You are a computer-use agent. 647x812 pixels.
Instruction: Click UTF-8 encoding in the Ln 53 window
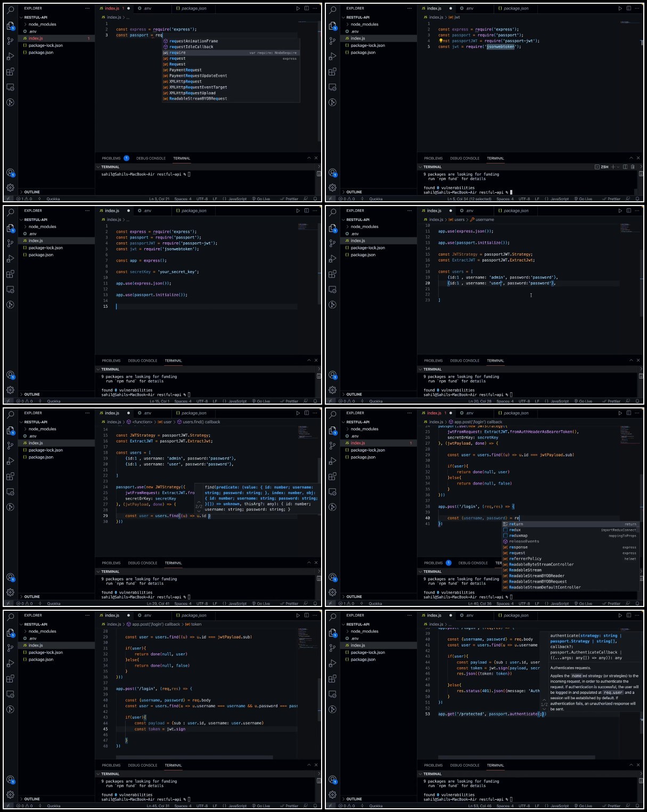pyautogui.click(x=525, y=806)
